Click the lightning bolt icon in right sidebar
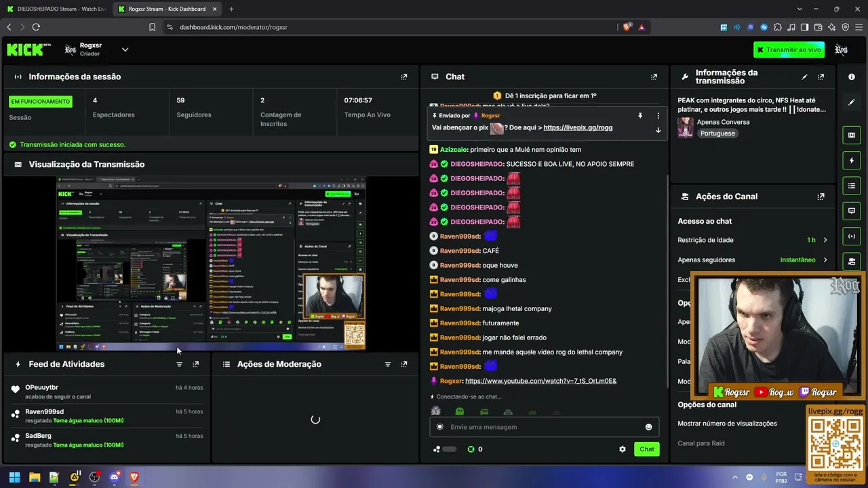 click(852, 161)
